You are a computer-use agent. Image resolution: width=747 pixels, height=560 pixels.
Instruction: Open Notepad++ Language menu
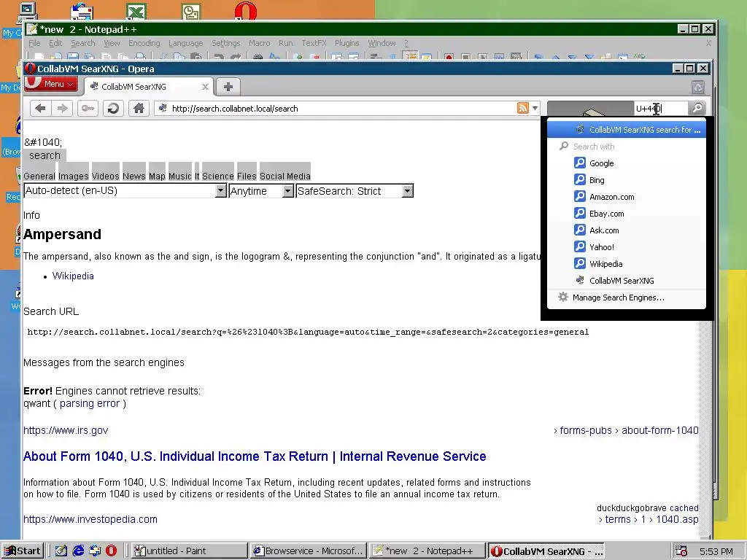(186, 43)
